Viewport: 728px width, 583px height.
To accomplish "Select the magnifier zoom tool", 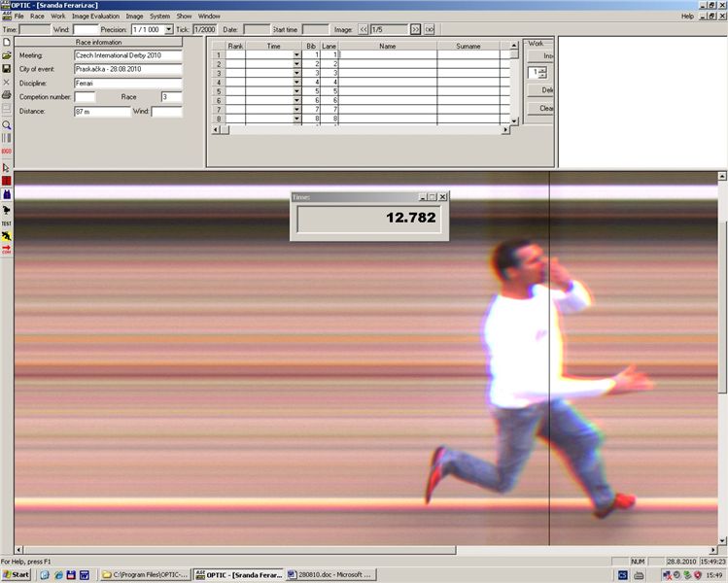I will tap(7, 125).
